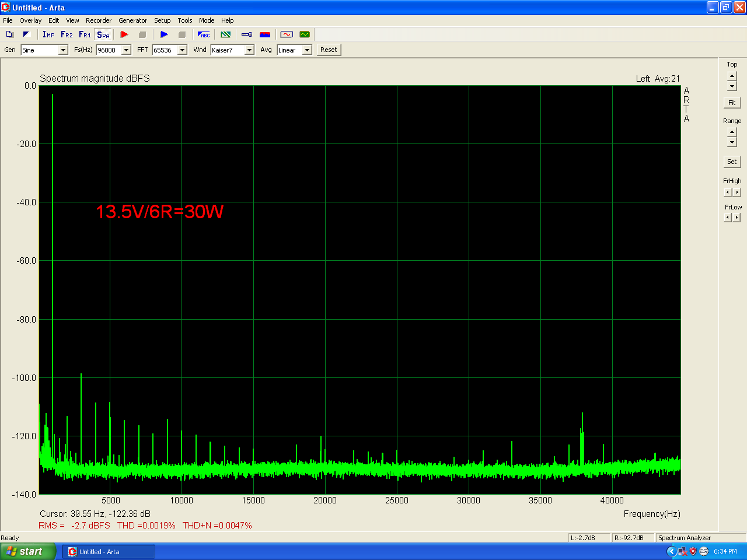
Task: Click the red waveform time-record icon
Action: pyautogui.click(x=287, y=34)
